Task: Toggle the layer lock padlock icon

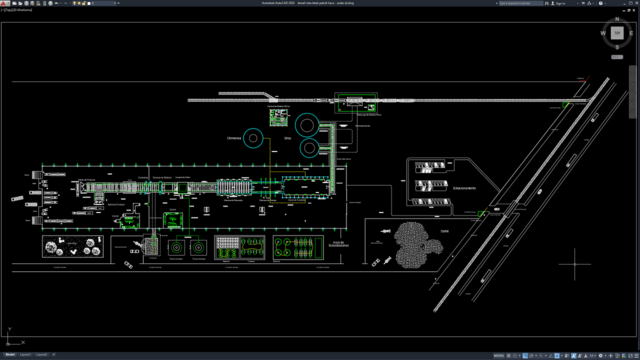Action: (x=84, y=3)
